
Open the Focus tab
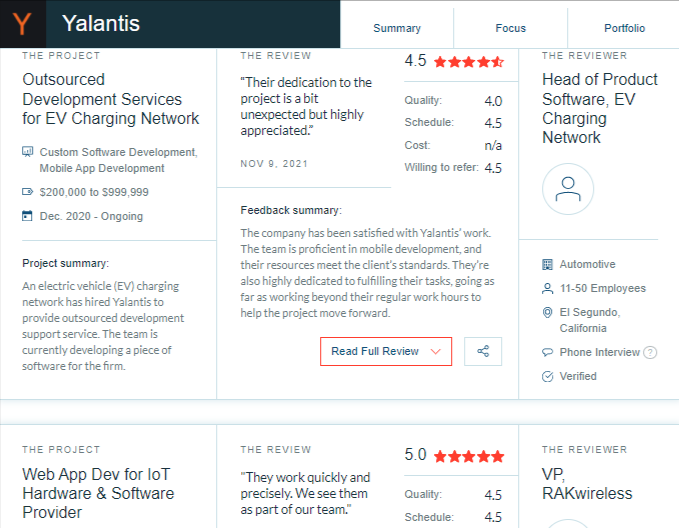[510, 28]
